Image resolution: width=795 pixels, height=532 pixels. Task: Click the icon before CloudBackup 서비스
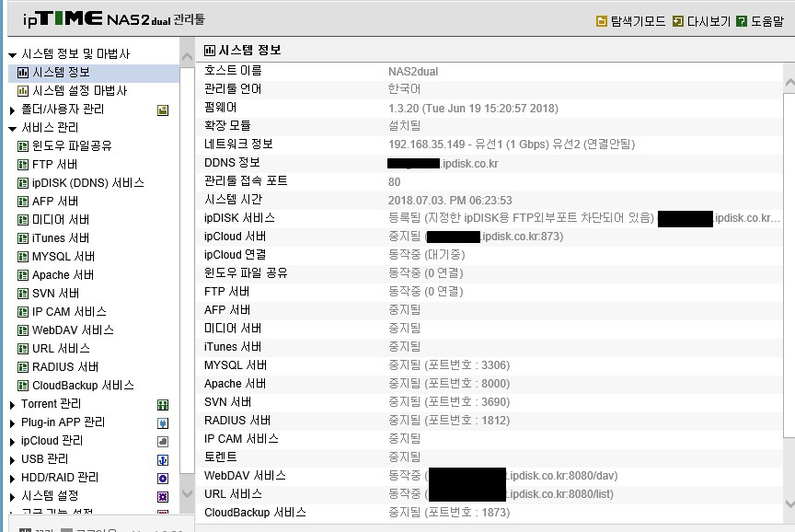(x=23, y=386)
